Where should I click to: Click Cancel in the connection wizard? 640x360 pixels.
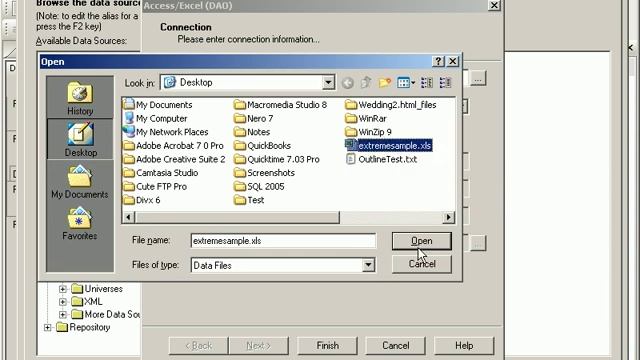click(x=396, y=346)
